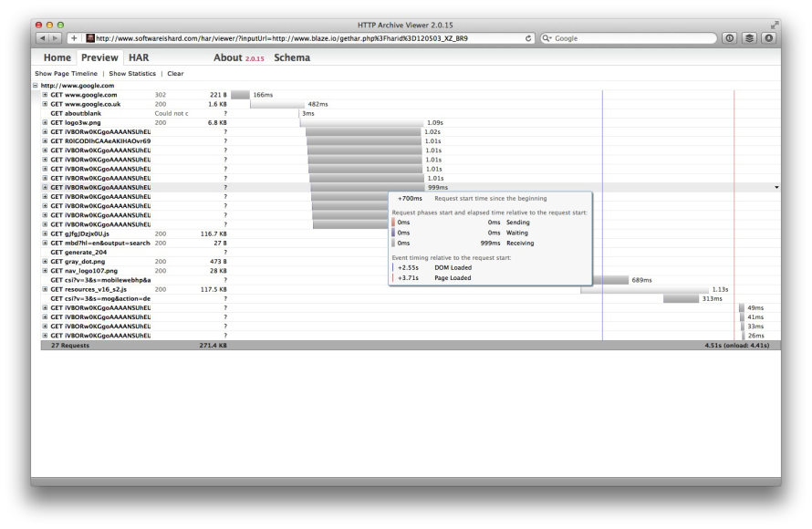This screenshot has width=812, height=529.
Task: Collapse the http://www.google.com page group
Action: 36,86
